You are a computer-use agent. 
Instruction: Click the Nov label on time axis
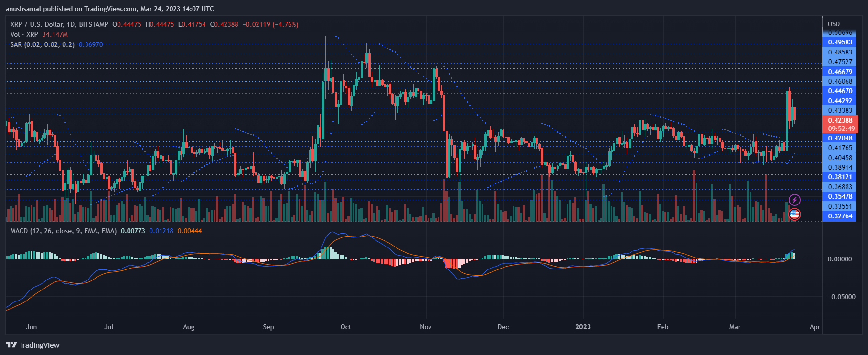426,327
